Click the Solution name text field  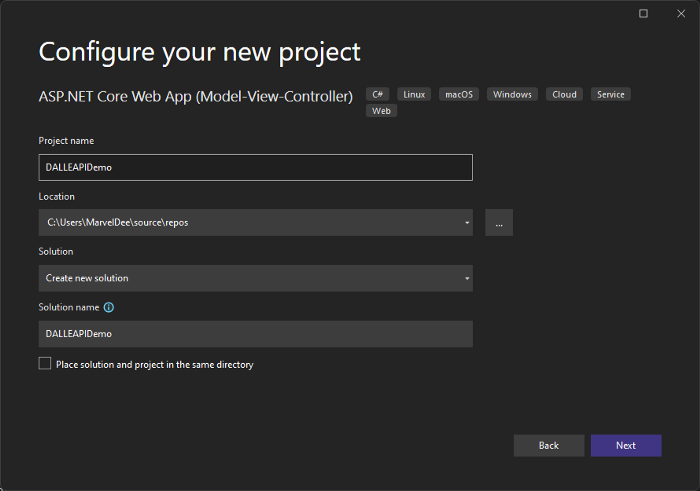[x=255, y=333]
